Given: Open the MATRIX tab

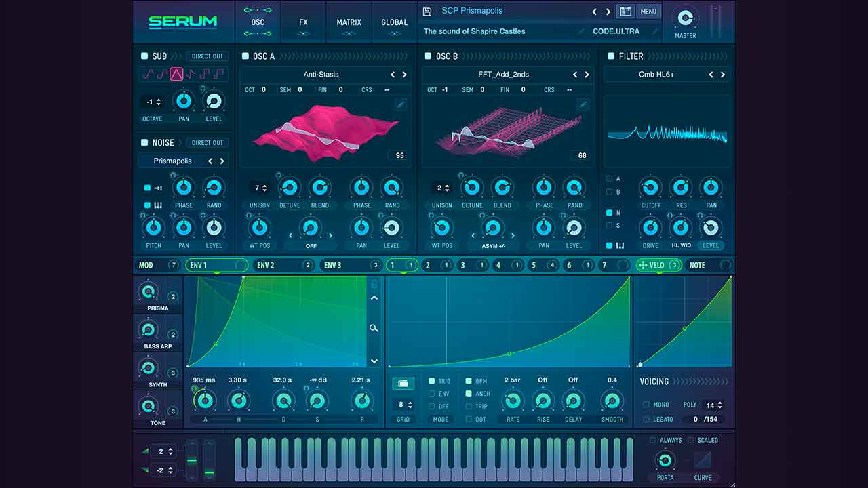Looking at the screenshot, I should coord(349,22).
